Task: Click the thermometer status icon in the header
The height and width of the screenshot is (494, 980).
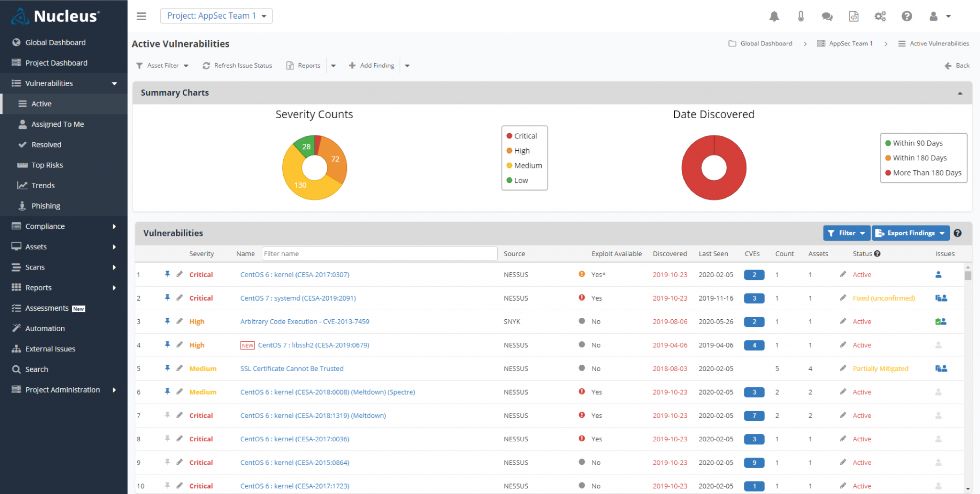Action: coord(801,16)
